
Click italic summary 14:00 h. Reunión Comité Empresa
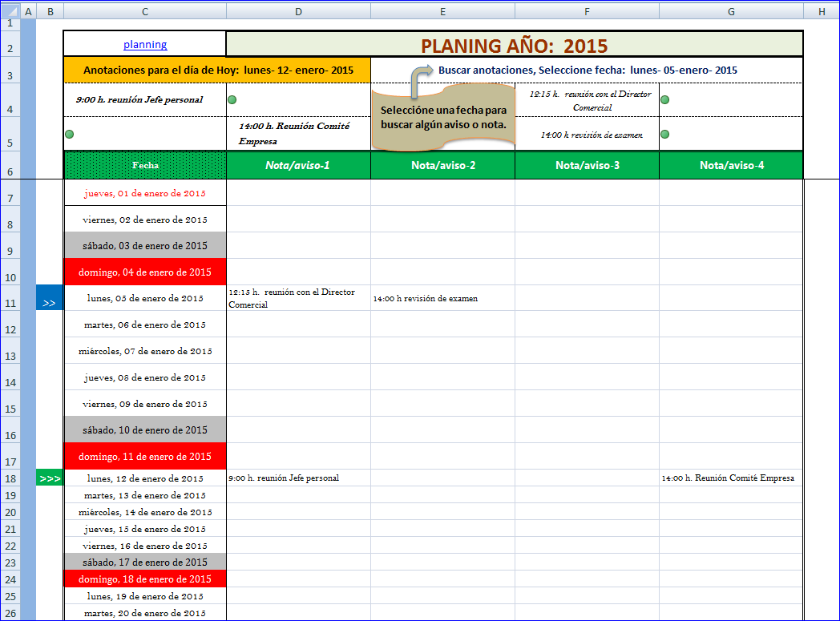[294, 133]
